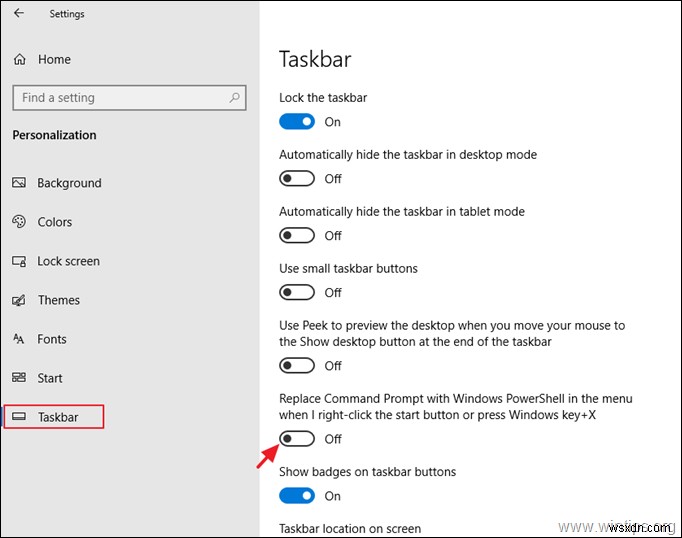Open the Themes personalization page

pos(58,300)
